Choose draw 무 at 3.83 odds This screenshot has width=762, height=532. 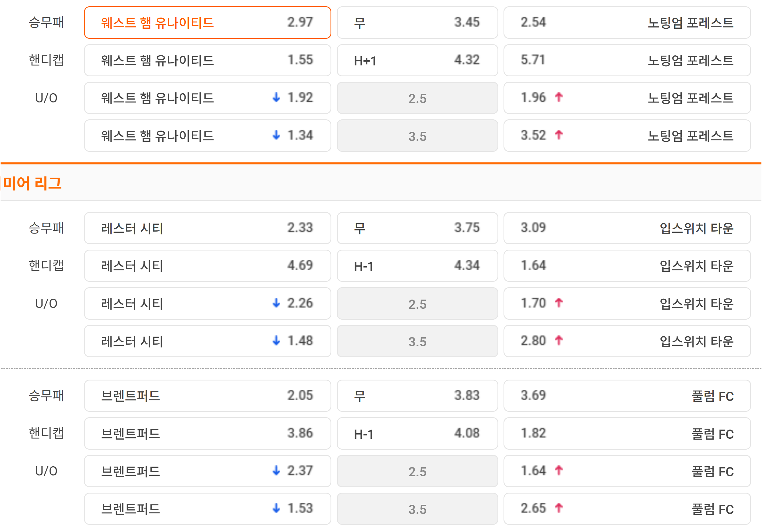pos(417,396)
